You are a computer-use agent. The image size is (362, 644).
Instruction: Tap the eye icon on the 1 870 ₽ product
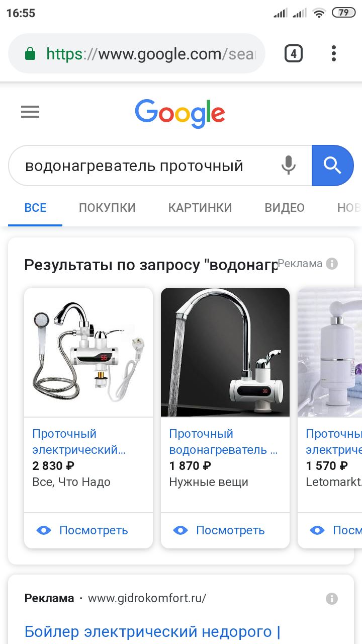point(180,530)
